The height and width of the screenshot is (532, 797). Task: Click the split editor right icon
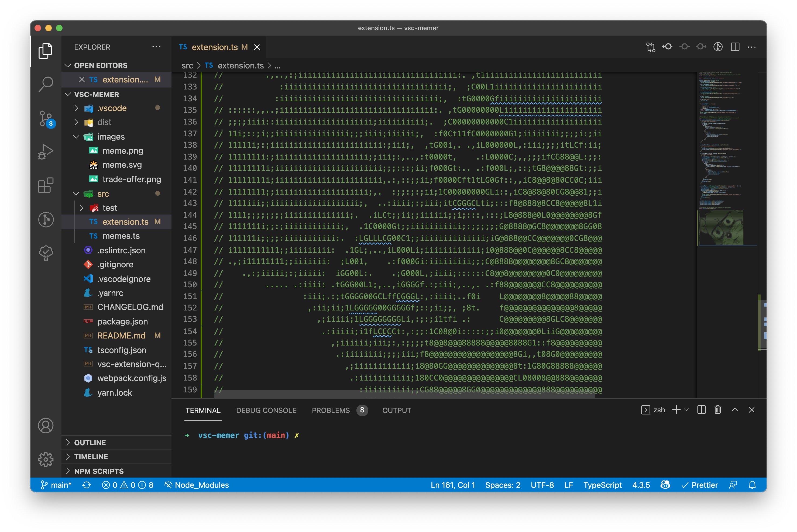735,47
